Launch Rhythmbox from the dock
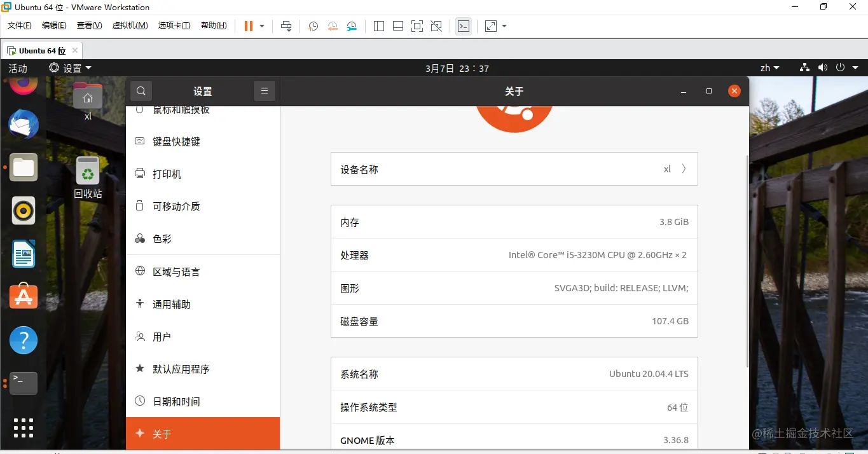Screen dimensions: 868x454 click(24, 210)
